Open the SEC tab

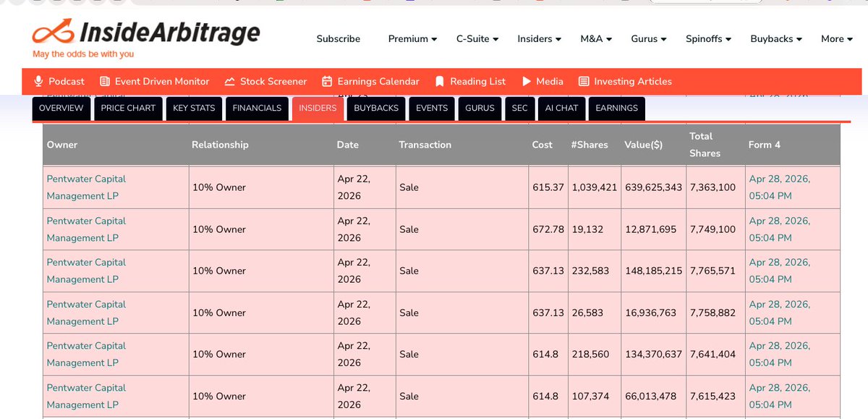click(519, 108)
